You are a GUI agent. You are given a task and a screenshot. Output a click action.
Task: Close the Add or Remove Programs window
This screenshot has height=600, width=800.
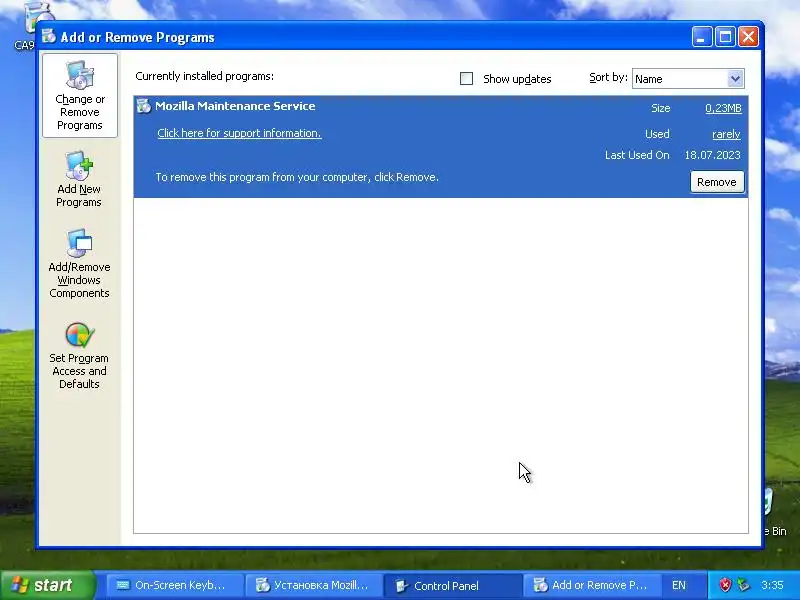pos(748,37)
